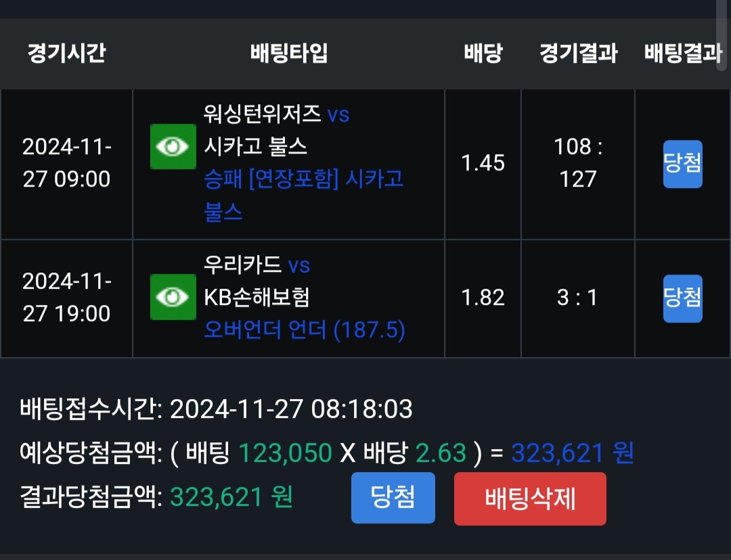Image resolution: width=731 pixels, height=560 pixels.
Task: Click the 당첨 badge in the Chicago Bulls row
Action: coord(682,164)
